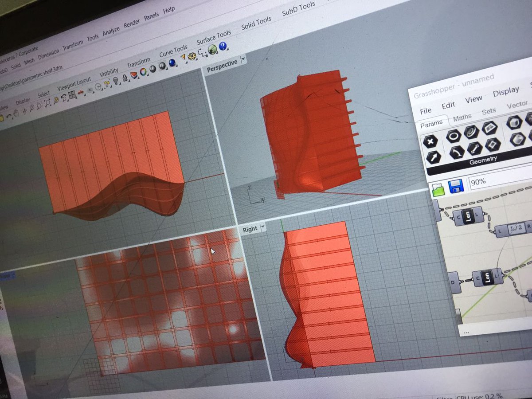Select the blue render sphere icon
532x399 pixels.
click(172, 63)
